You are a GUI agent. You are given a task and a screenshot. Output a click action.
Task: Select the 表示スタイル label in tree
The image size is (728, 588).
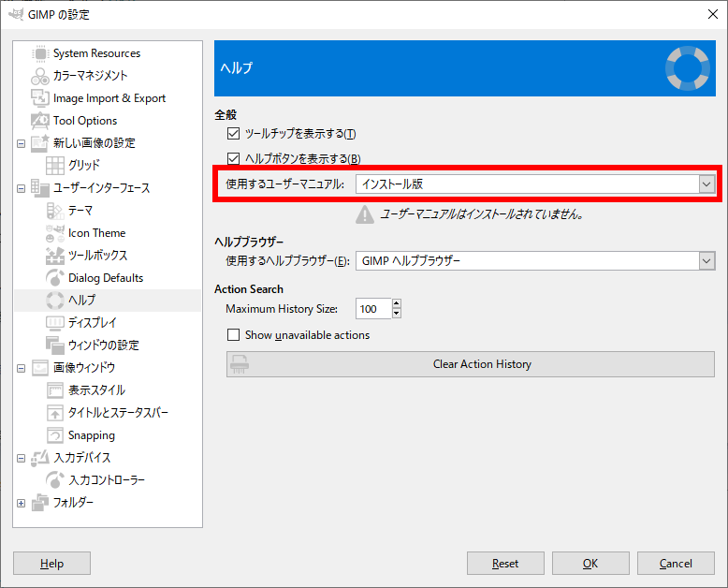click(96, 390)
